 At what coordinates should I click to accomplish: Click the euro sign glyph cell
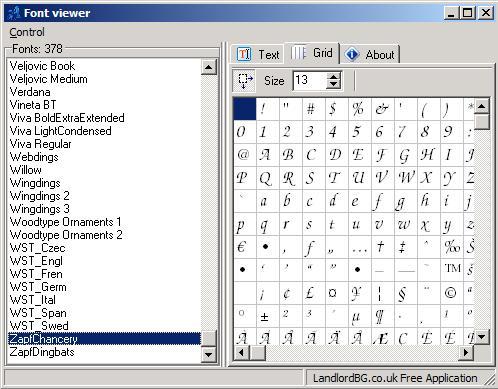tap(245, 247)
